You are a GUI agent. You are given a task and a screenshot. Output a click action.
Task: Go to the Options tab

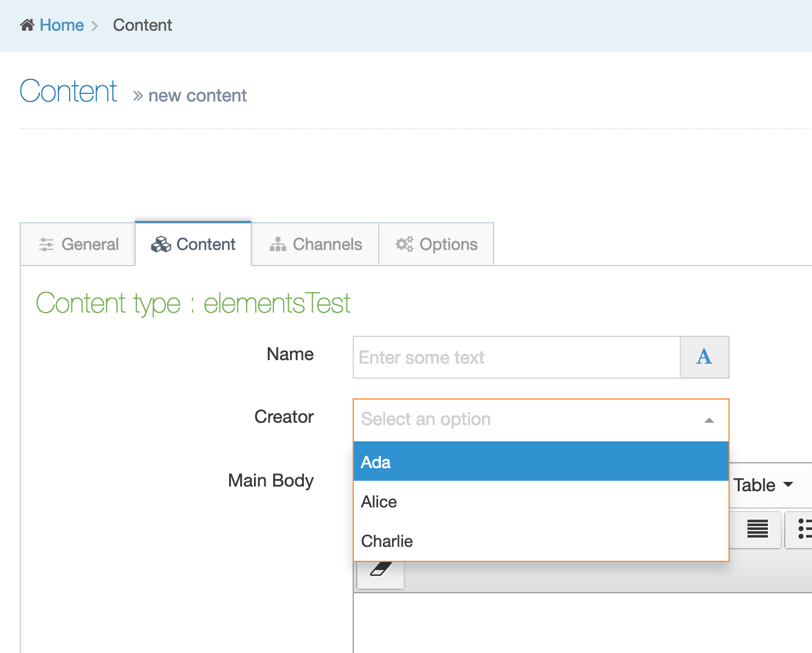pyautogui.click(x=436, y=244)
